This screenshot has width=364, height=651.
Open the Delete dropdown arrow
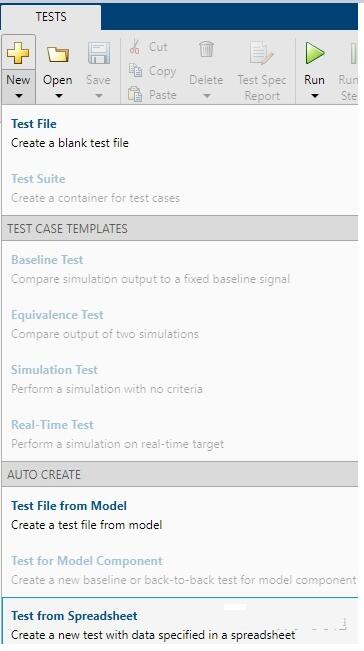pos(206,96)
